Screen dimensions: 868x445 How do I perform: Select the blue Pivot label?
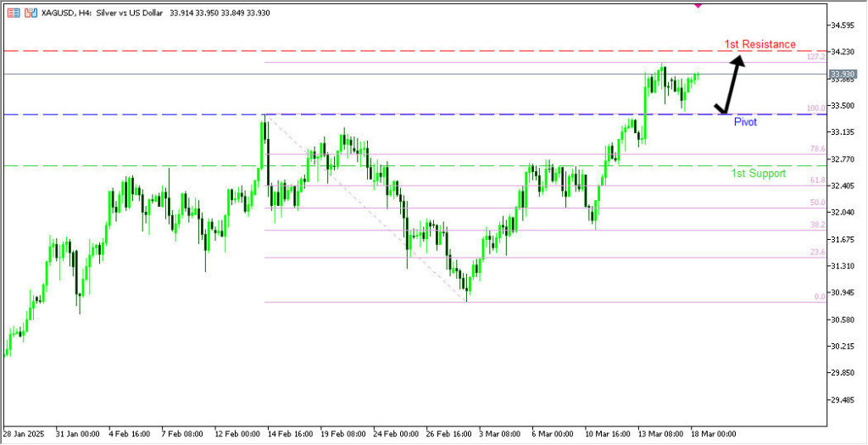[746, 122]
